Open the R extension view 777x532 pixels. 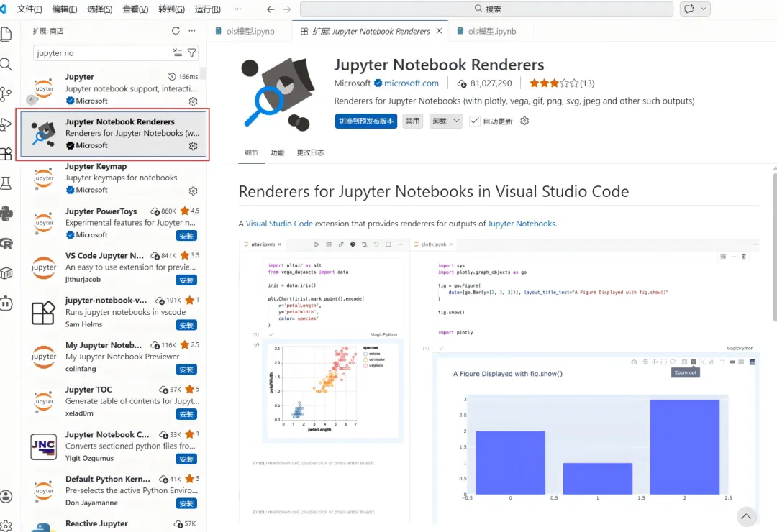click(x=6, y=244)
